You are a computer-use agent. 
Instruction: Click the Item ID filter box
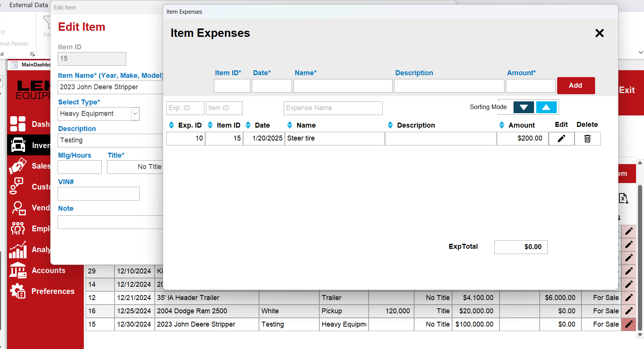[224, 108]
